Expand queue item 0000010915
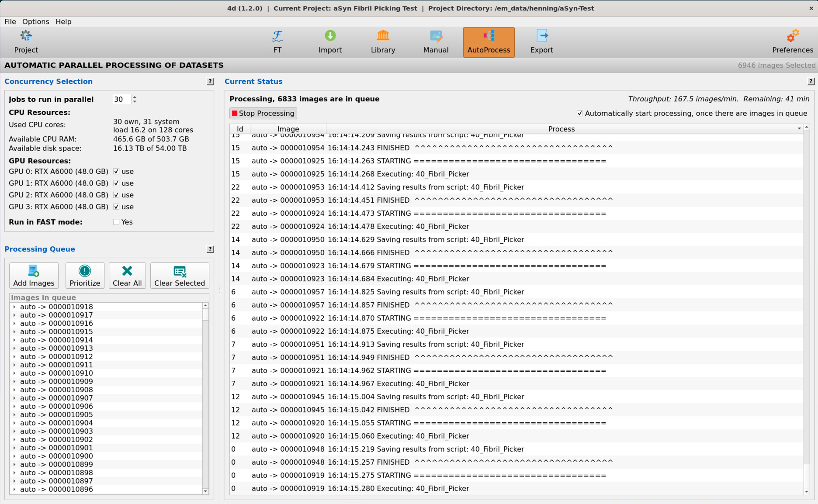Screen dimensions: 818x504 pos(14,331)
